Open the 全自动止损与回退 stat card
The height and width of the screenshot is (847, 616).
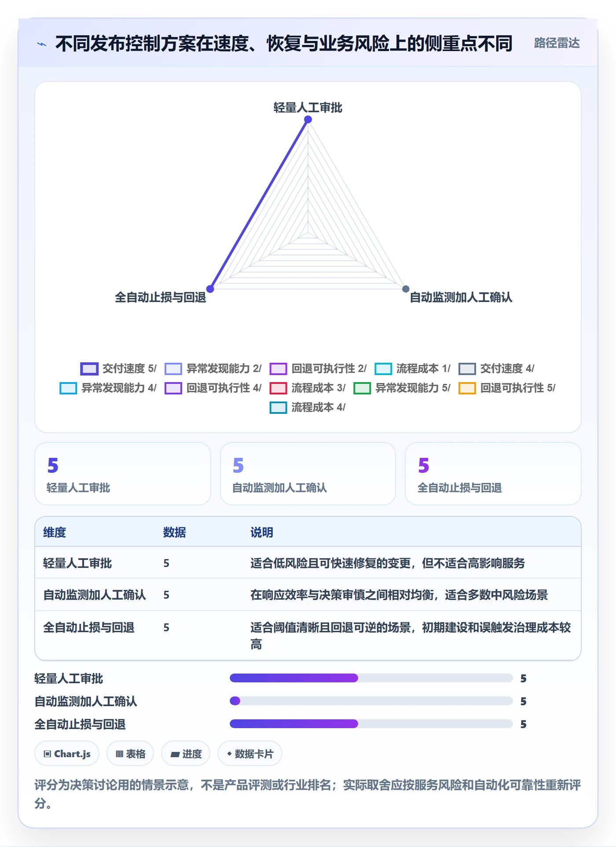493,474
